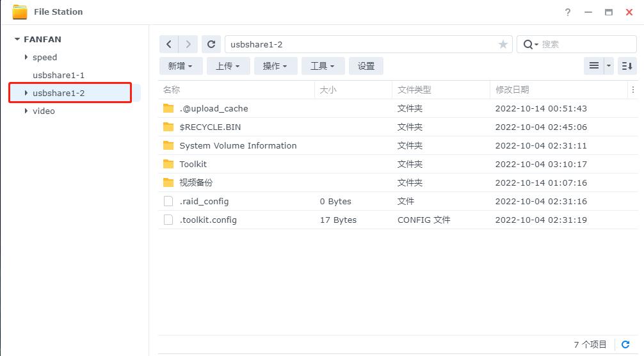The height and width of the screenshot is (356, 644).
Task: Collapse the FANFAN tree node
Action: tap(17, 40)
